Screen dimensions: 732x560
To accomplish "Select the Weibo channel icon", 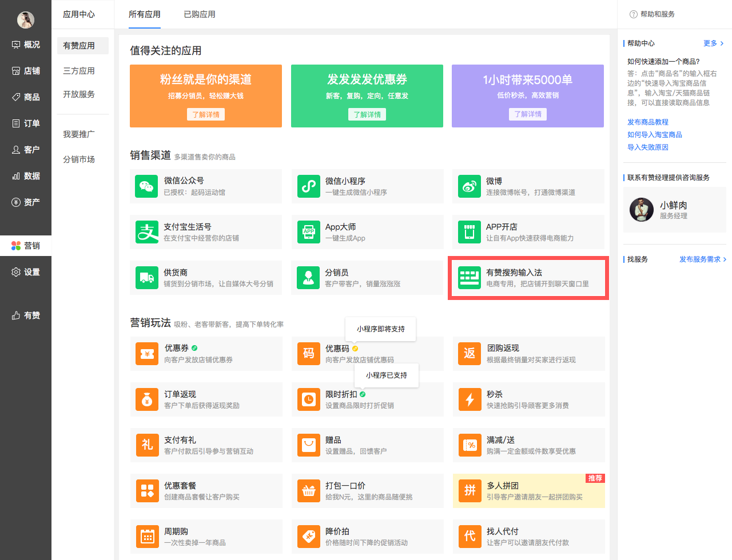I will tap(470, 186).
